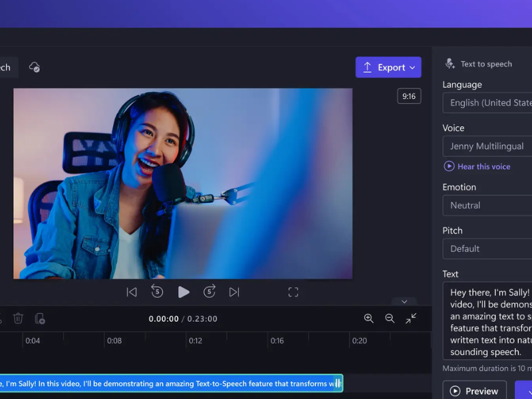Click the 0:20 mark on timeline ruler

[359, 340]
